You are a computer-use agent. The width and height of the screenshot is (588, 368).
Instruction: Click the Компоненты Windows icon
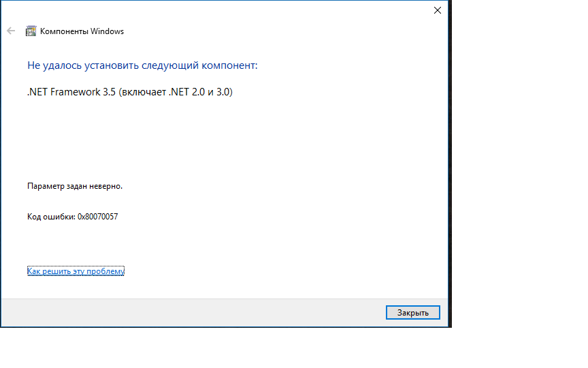31,31
